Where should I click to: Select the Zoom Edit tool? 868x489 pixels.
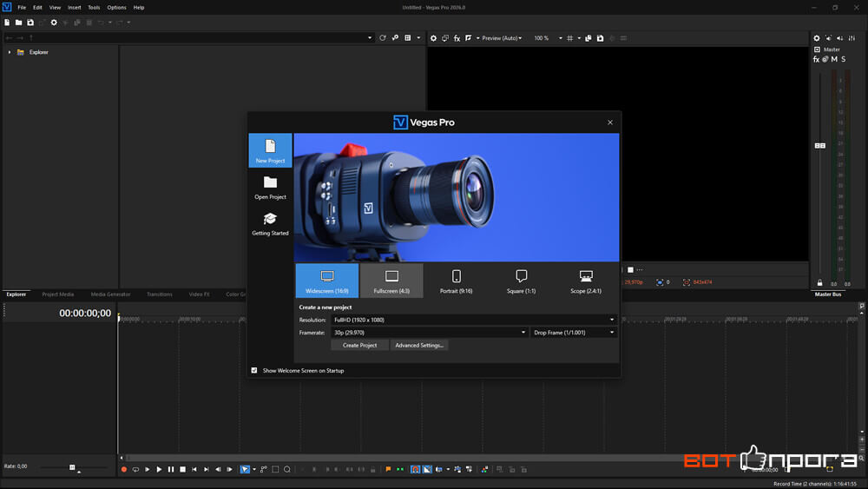(286, 470)
